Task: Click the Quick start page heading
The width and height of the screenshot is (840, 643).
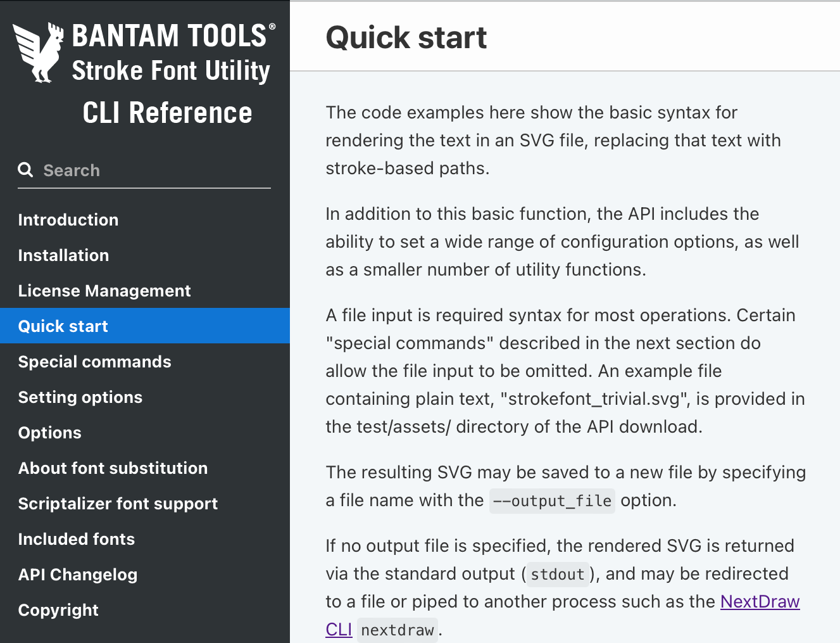Action: (x=406, y=37)
